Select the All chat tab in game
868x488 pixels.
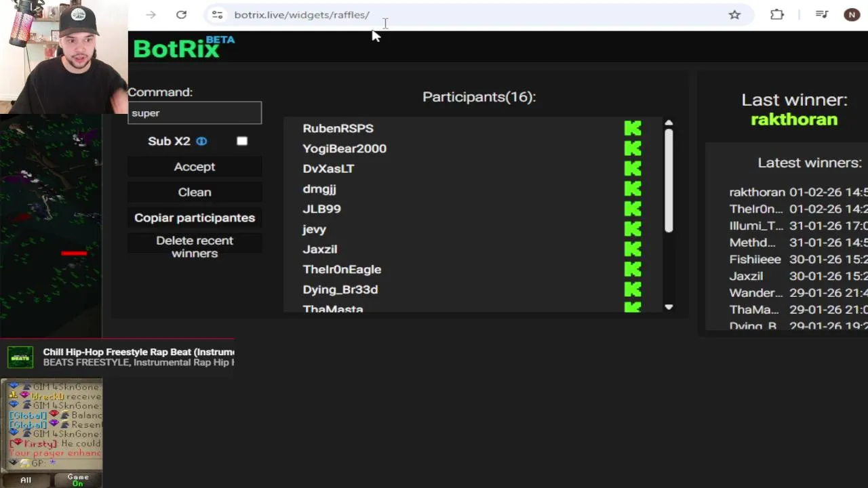click(x=26, y=480)
